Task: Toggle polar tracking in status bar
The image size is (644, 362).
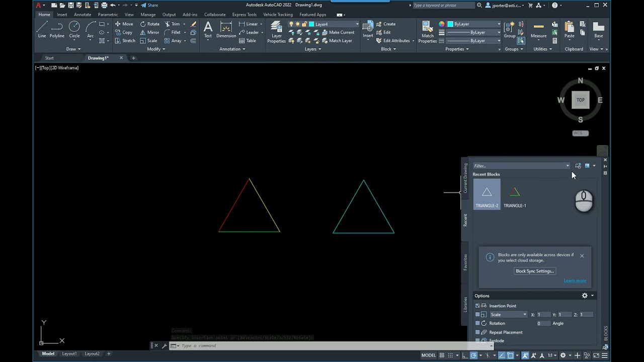Action: tap(473, 355)
